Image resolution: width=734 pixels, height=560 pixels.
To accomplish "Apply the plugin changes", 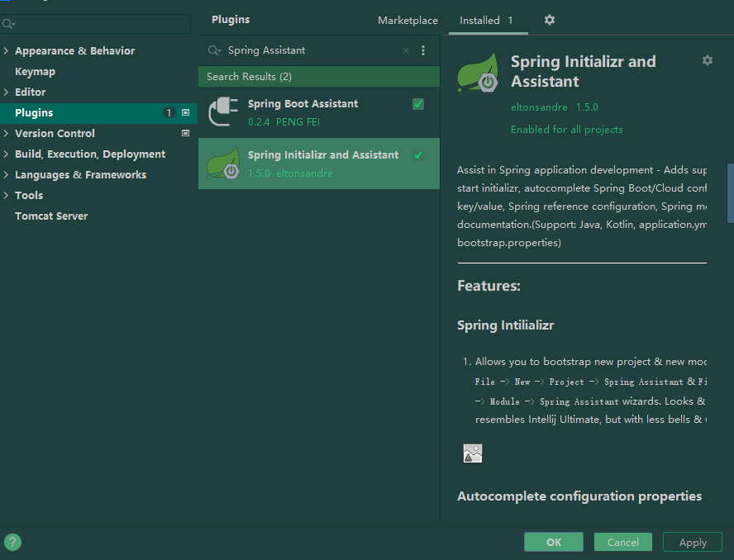I will coord(693,542).
